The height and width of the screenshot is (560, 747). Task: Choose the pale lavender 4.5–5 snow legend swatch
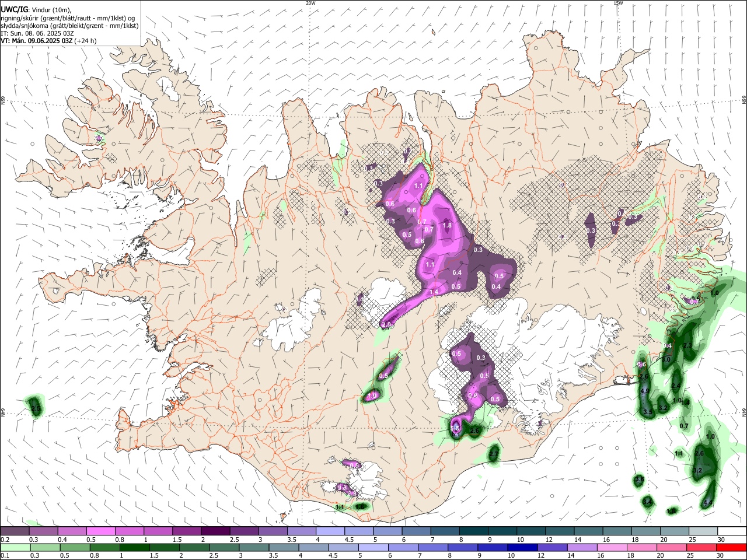(x=358, y=531)
